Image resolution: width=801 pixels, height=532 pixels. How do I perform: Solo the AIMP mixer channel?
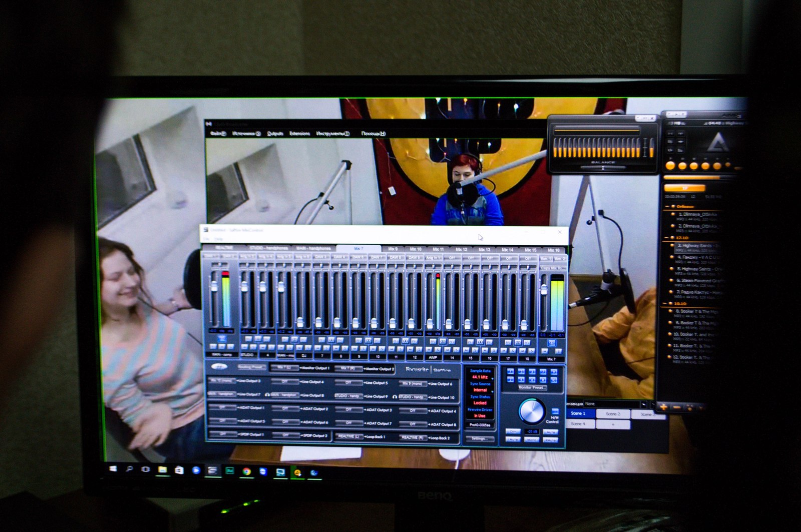(437, 349)
